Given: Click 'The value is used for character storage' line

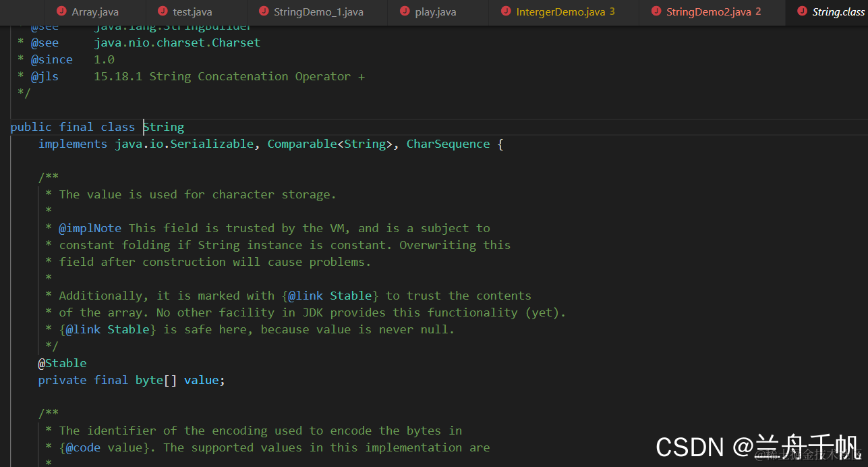Looking at the screenshot, I should (x=198, y=194).
